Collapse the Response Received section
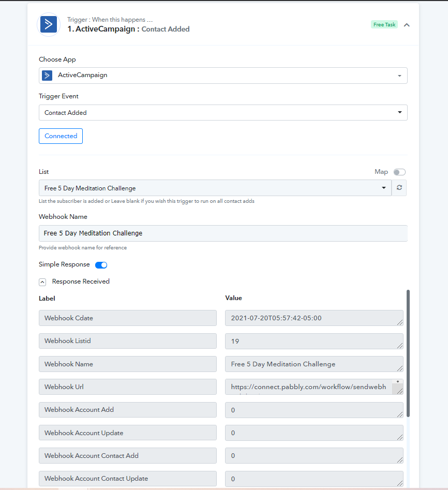This screenshot has height=490, width=448. pyautogui.click(x=42, y=282)
